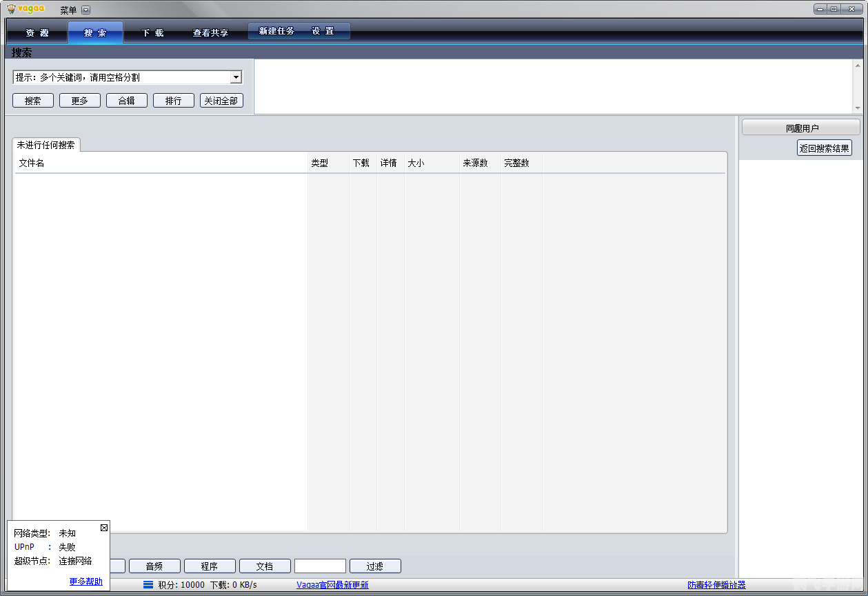
Task: Expand the search keyword combo box
Action: pos(235,77)
